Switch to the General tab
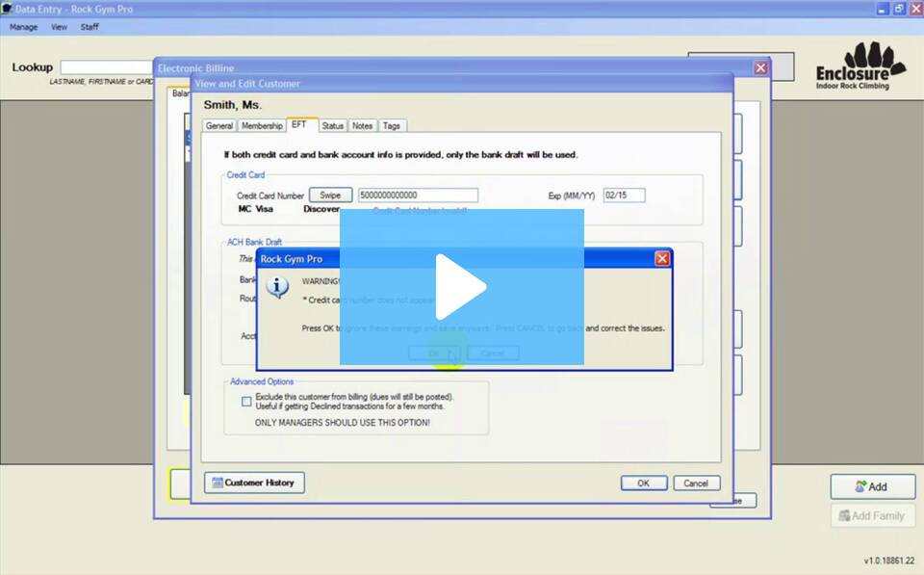This screenshot has height=575, width=924. tap(219, 125)
